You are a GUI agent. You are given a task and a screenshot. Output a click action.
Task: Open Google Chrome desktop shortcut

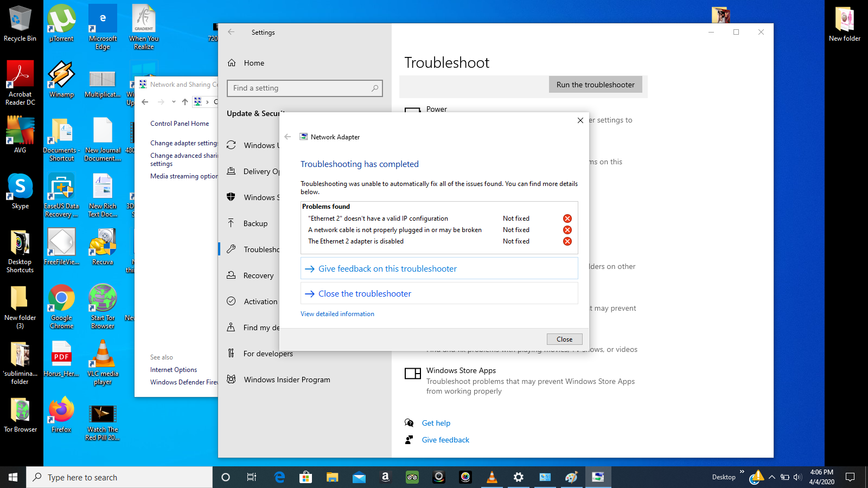pos(61,307)
